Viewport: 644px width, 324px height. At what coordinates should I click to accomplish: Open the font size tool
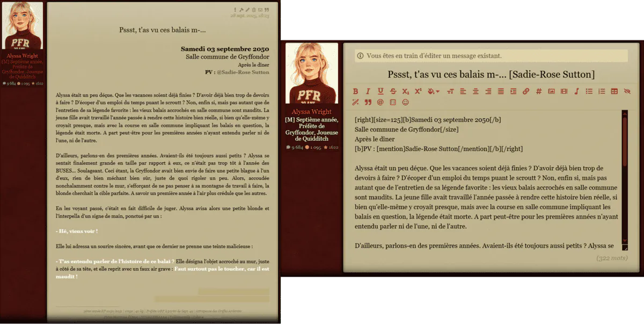[x=450, y=91]
